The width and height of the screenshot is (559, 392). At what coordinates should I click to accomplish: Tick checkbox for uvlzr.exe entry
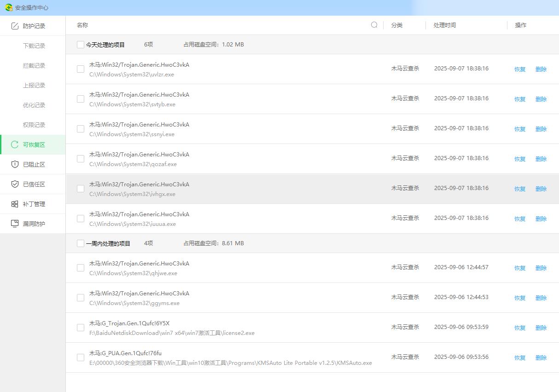coord(81,69)
